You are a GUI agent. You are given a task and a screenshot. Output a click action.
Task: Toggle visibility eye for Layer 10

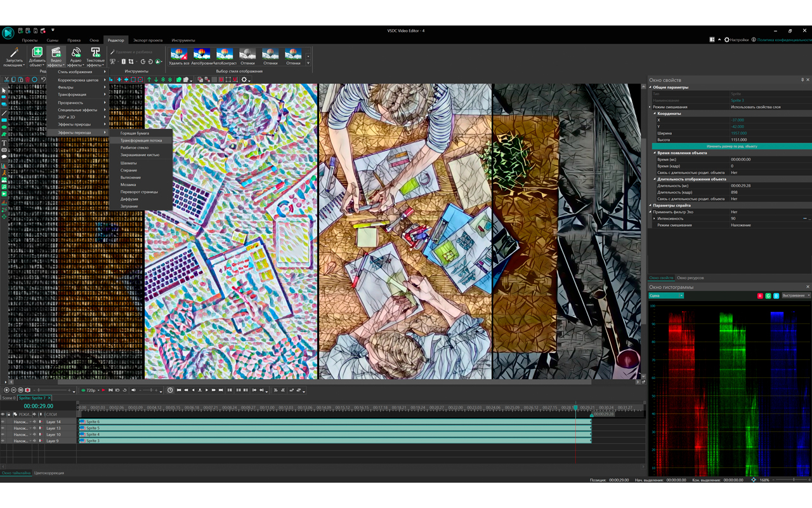(3, 434)
